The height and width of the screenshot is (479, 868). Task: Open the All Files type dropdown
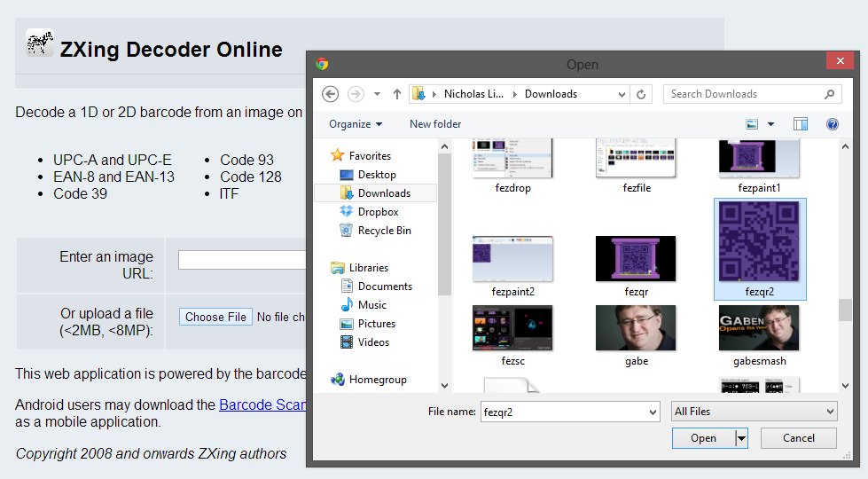[x=754, y=412]
